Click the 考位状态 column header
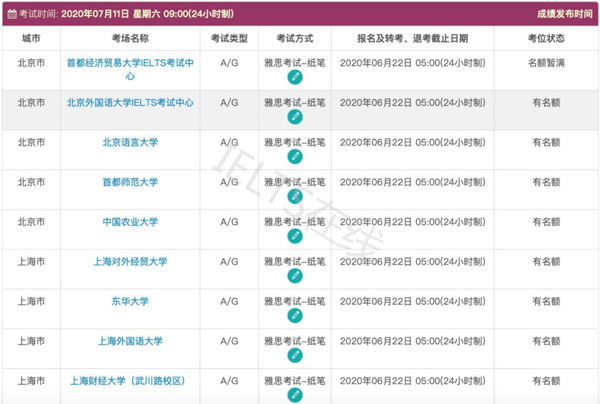The image size is (600, 404). (x=546, y=38)
